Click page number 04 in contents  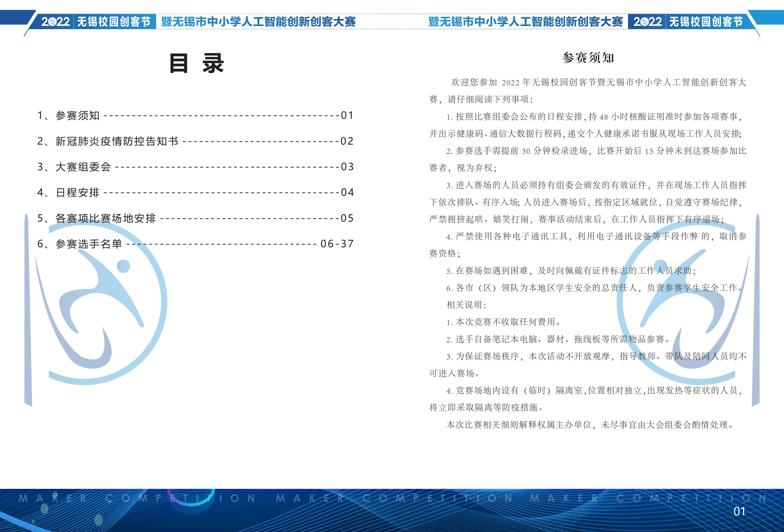[348, 192]
